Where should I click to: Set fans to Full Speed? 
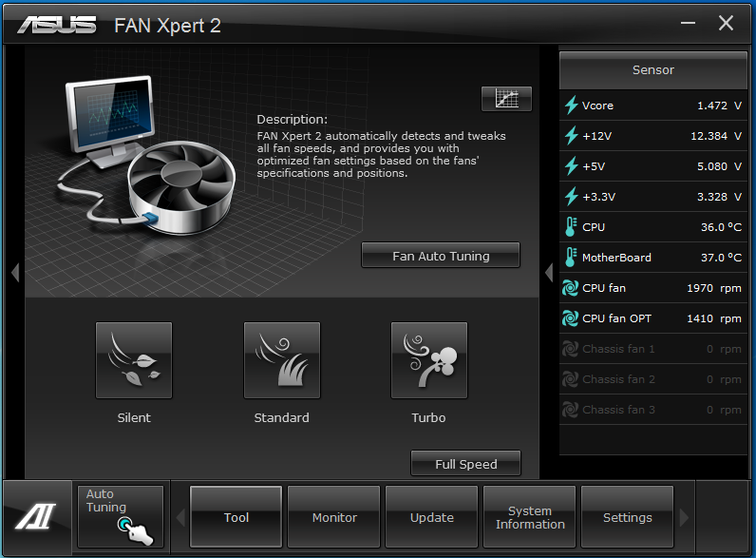click(x=465, y=463)
